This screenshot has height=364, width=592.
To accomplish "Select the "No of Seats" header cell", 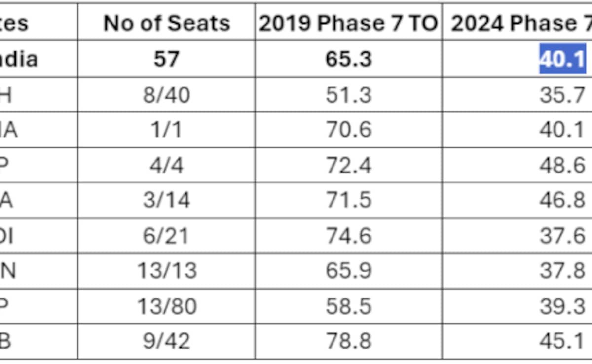I will [x=166, y=23].
